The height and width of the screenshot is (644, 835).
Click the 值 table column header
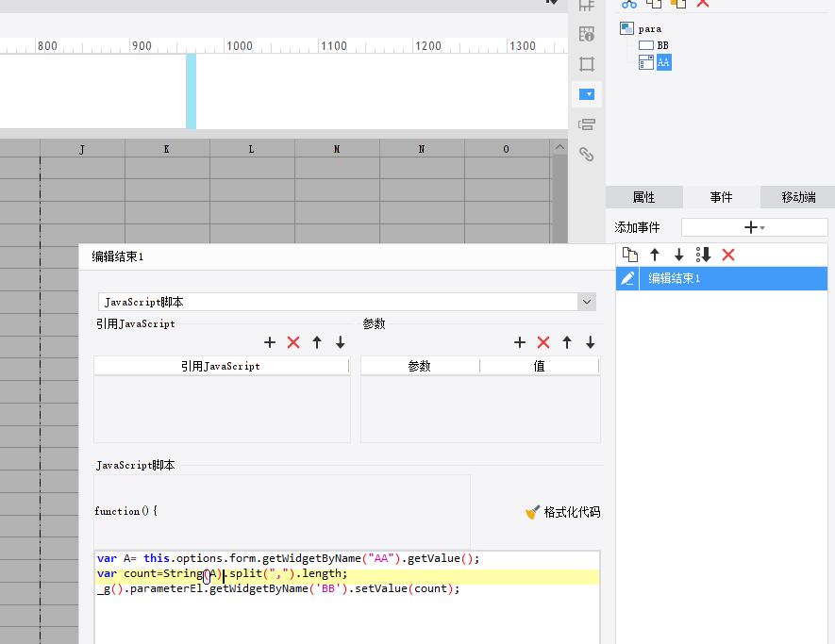click(x=539, y=366)
